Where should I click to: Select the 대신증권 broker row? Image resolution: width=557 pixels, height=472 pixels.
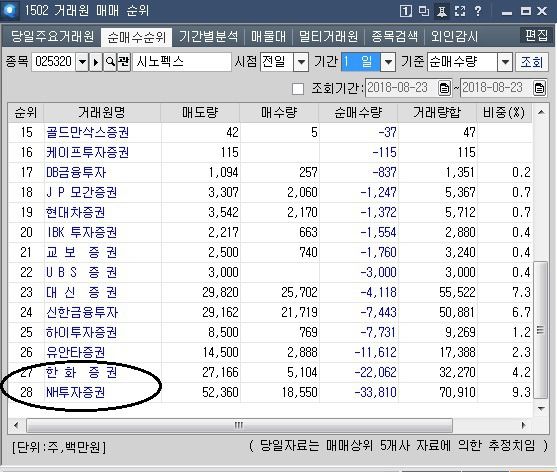(x=270, y=292)
